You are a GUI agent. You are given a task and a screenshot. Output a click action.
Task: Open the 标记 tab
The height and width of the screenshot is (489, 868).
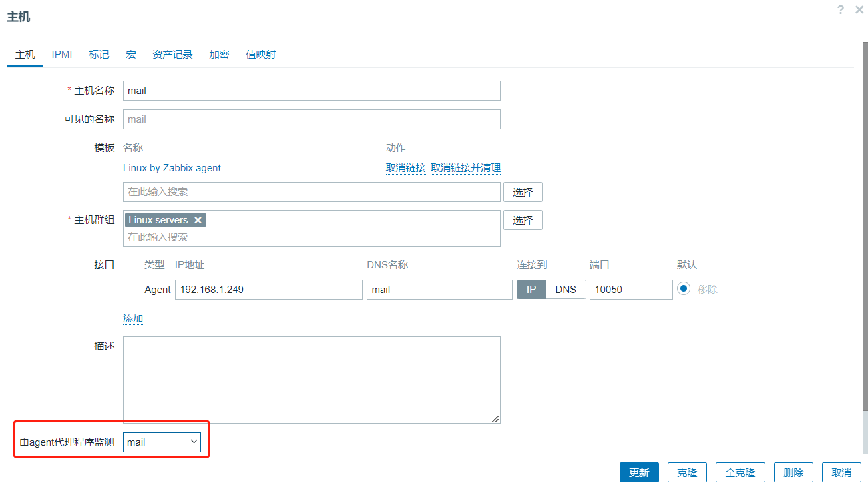[99, 55]
